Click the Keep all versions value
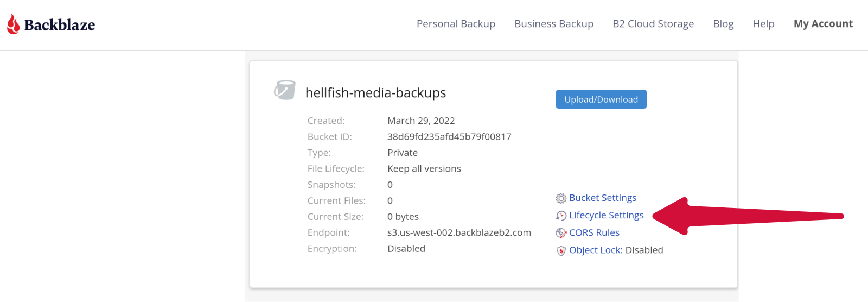The width and height of the screenshot is (868, 302). (424, 169)
